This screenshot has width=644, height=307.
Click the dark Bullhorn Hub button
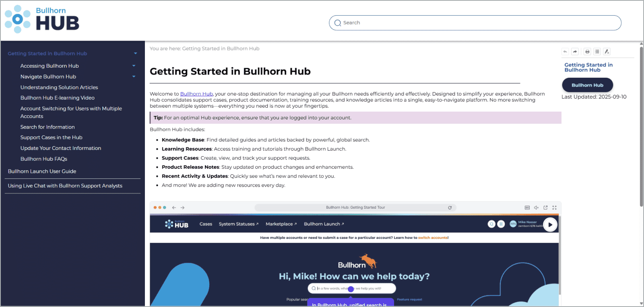pyautogui.click(x=587, y=85)
